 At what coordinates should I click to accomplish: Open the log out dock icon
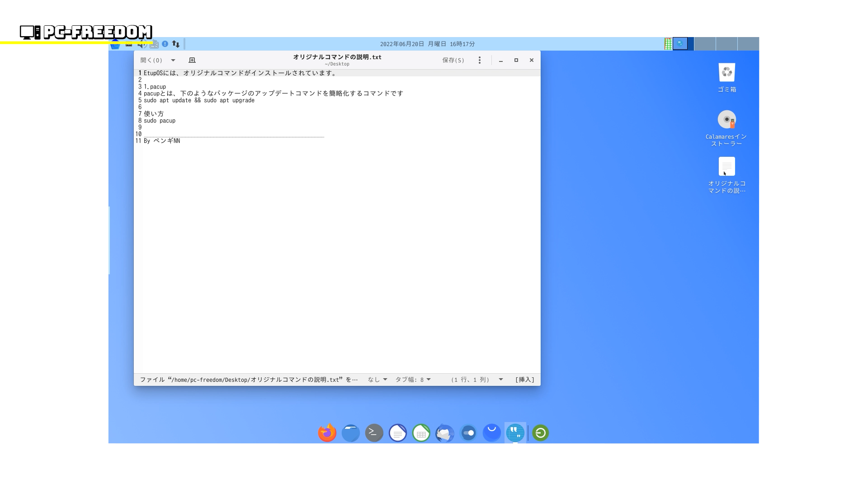pos(540,433)
